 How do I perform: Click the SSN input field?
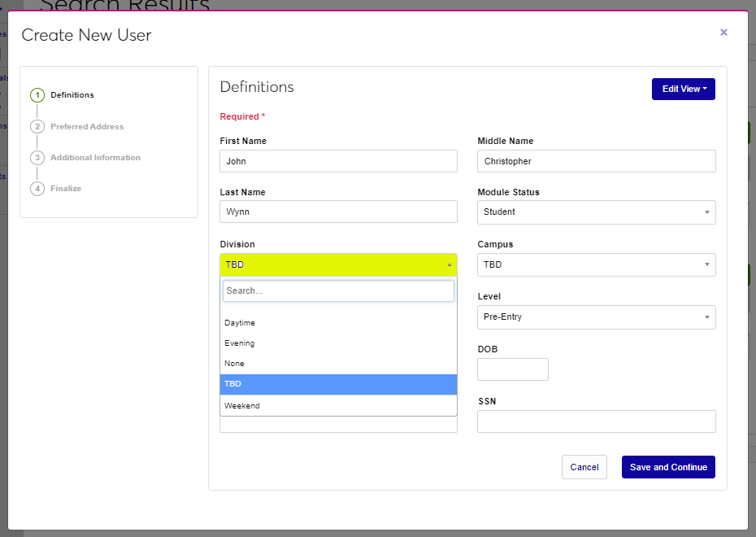(x=596, y=421)
